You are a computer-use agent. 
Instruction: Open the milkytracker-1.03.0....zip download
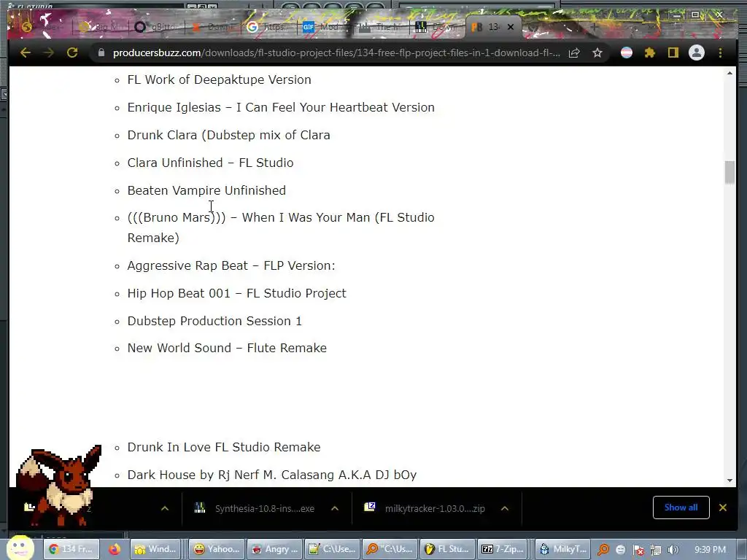[x=435, y=508]
